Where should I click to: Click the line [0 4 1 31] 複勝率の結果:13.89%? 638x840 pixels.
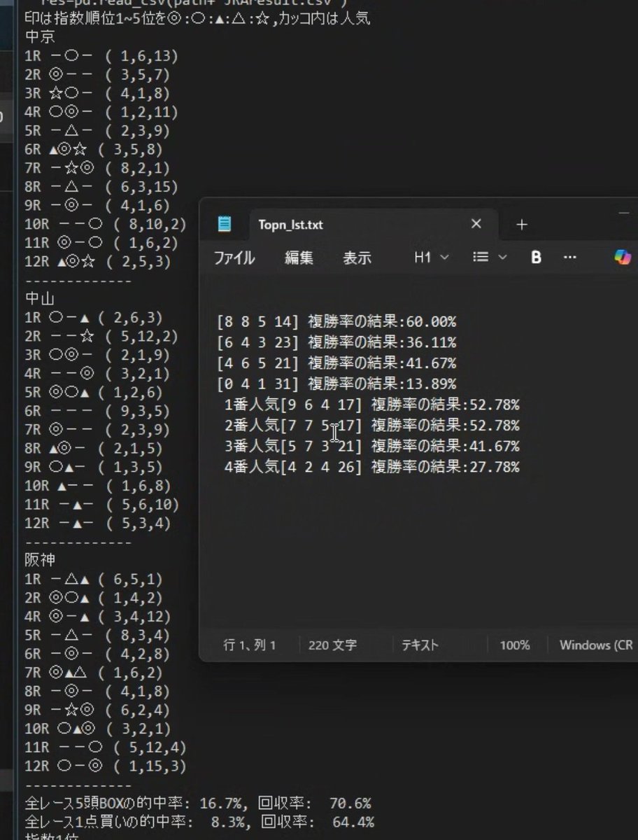point(336,384)
